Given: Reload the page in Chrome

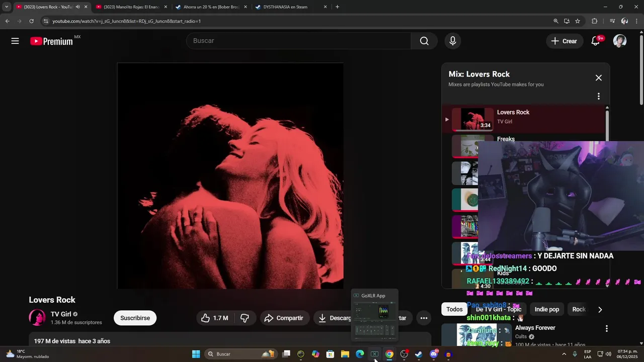Looking at the screenshot, I should (31, 21).
